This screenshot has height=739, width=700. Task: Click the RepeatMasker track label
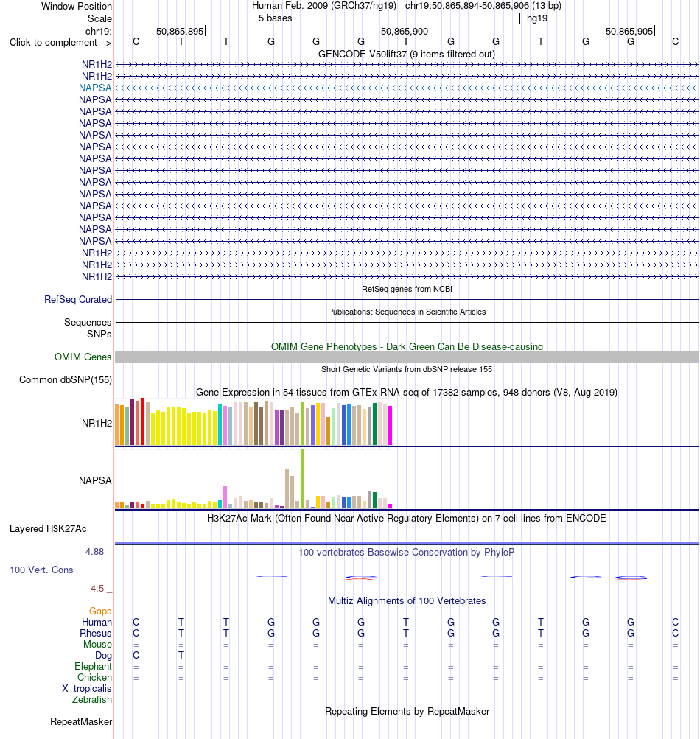(x=81, y=722)
